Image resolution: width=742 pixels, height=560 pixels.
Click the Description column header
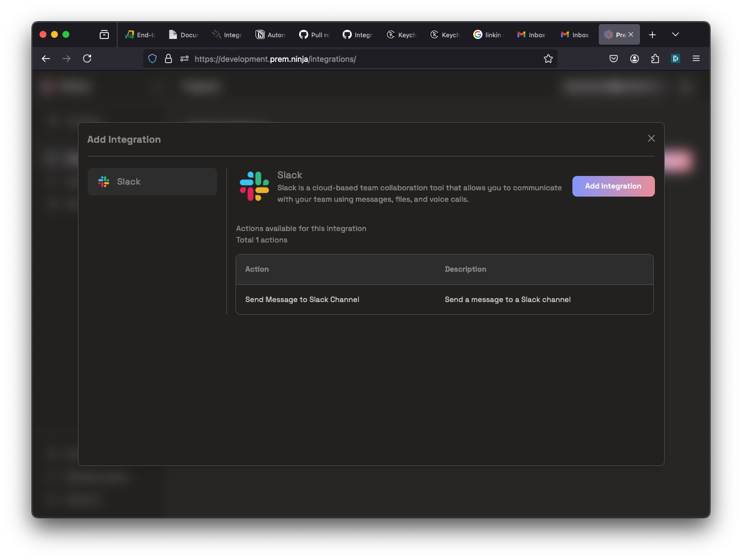coord(465,269)
